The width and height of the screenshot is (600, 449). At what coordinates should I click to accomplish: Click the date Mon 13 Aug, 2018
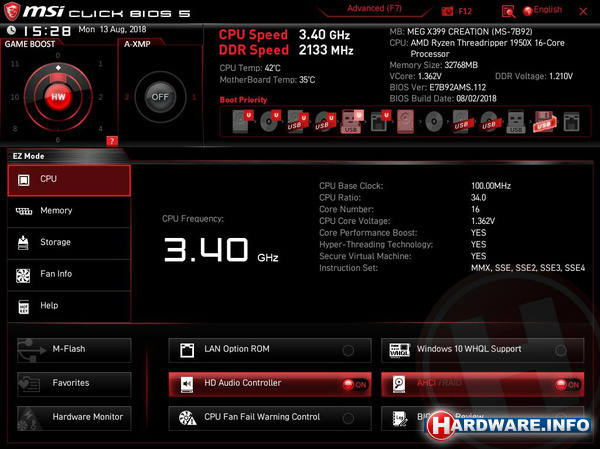point(112,29)
